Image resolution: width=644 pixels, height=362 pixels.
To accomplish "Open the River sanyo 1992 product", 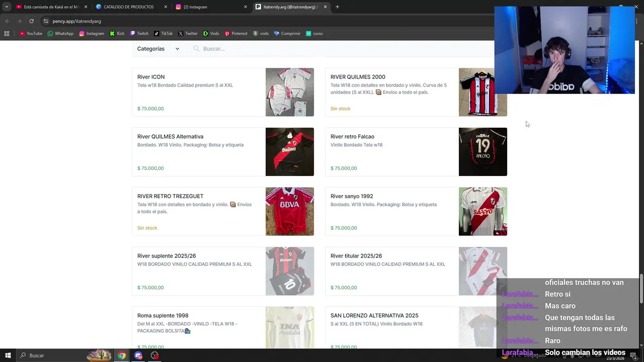I will 416,212.
